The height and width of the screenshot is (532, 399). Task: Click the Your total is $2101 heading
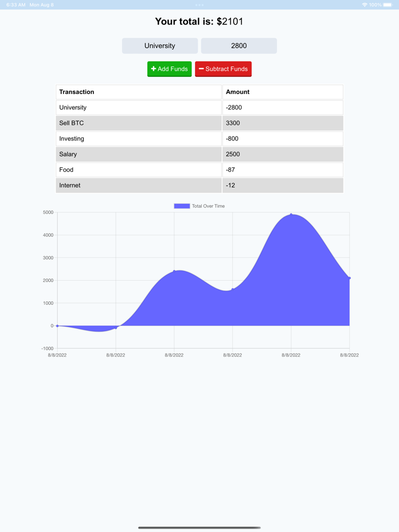pyautogui.click(x=199, y=22)
